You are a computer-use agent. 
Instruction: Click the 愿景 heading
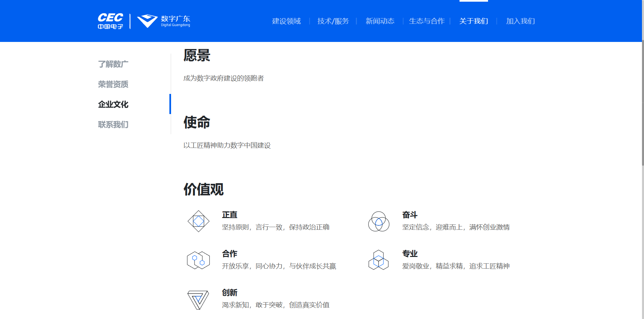(x=197, y=55)
